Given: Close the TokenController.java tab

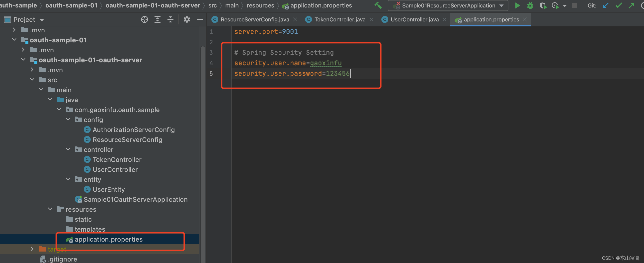Looking at the screenshot, I should point(371,19).
